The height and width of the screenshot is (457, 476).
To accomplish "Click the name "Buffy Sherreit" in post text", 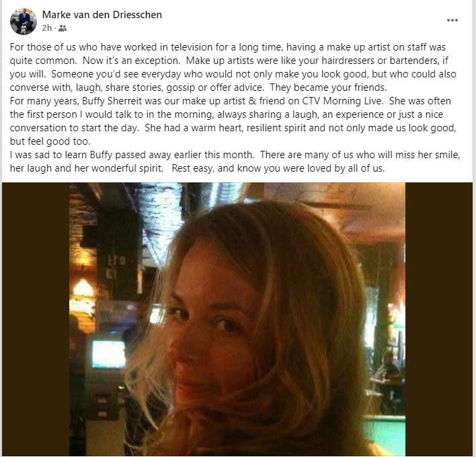I will click(113, 101).
